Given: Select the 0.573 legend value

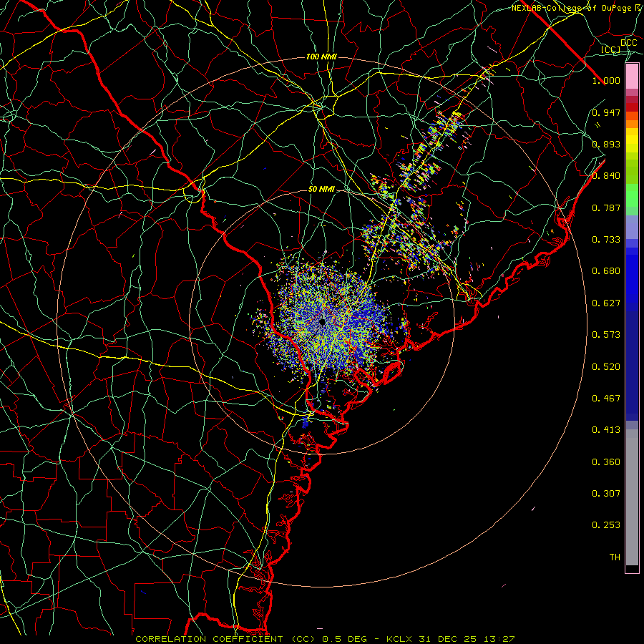Looking at the screenshot, I should (x=606, y=335).
